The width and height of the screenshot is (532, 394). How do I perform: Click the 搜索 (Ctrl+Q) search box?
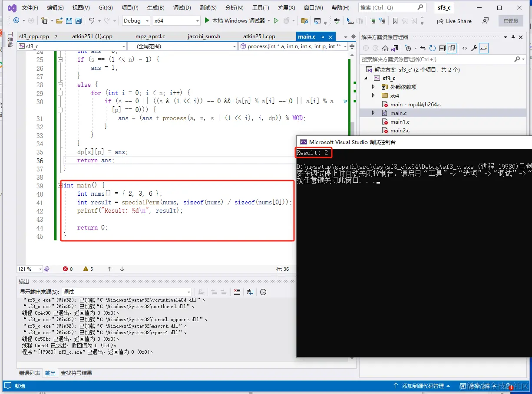click(392, 8)
